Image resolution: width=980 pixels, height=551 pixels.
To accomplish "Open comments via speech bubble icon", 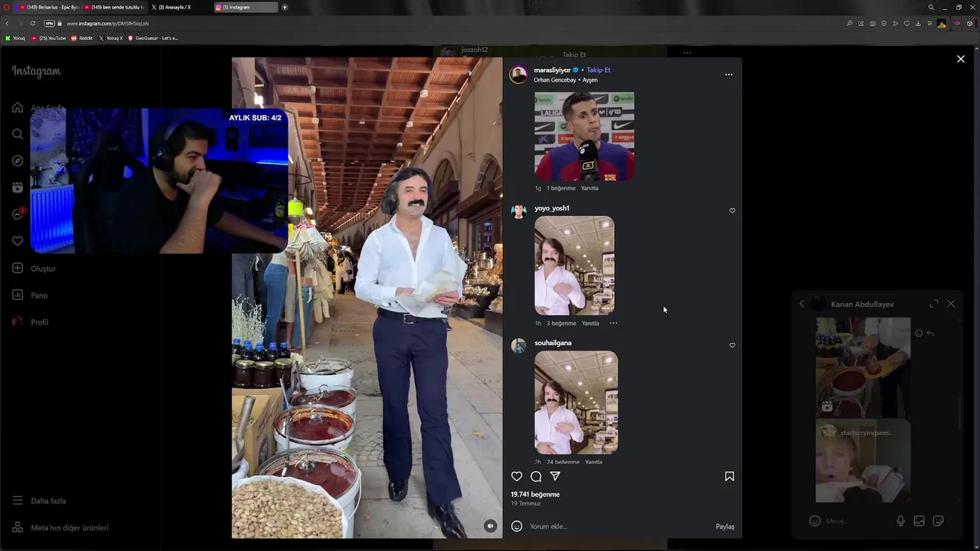I will 536,476.
